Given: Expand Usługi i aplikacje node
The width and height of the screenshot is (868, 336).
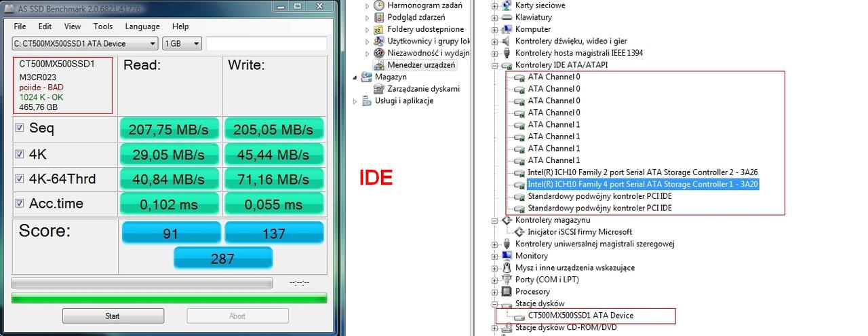Looking at the screenshot, I should (355, 100).
